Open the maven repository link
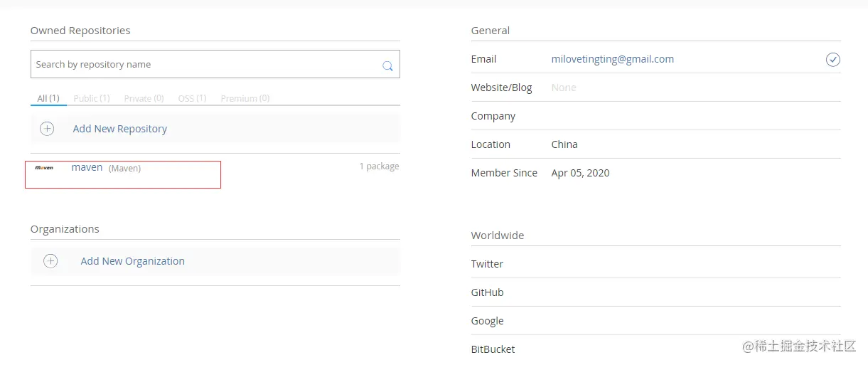Screen dimensions: 868x365 pos(87,167)
